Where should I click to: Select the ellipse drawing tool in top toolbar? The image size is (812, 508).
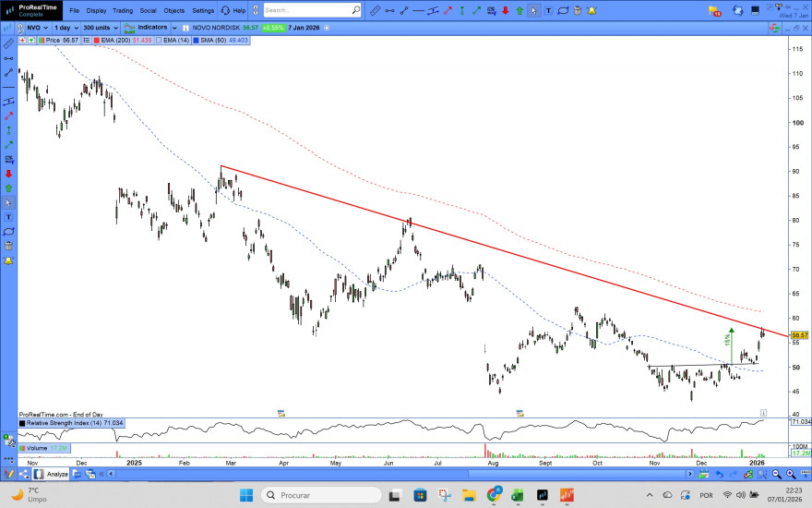pos(563,10)
